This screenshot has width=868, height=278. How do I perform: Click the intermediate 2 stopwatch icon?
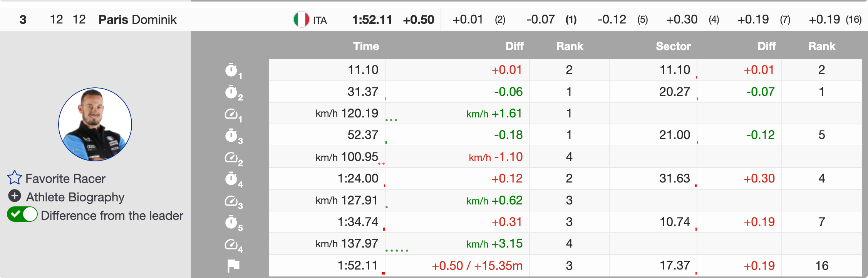[231, 92]
